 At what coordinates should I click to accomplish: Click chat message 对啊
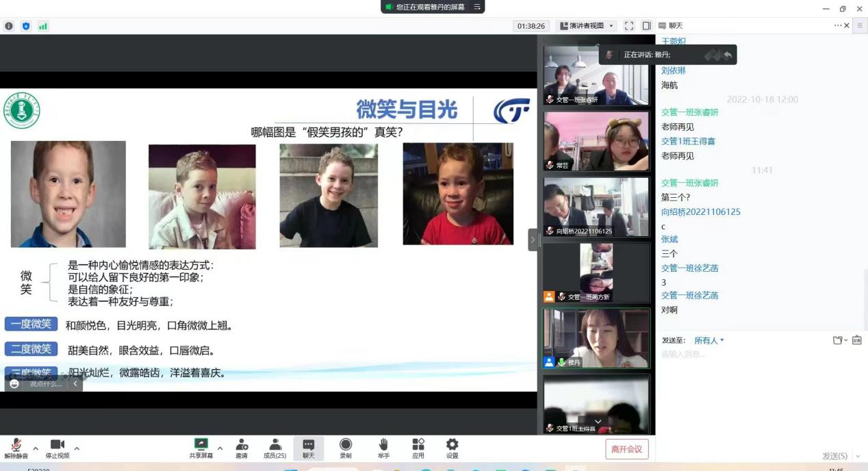click(x=669, y=309)
